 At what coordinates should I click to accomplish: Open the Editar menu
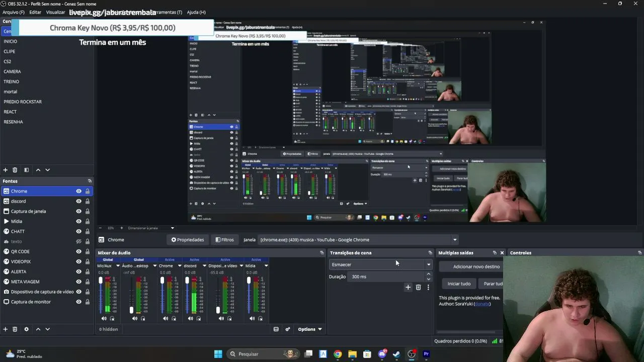click(x=35, y=12)
